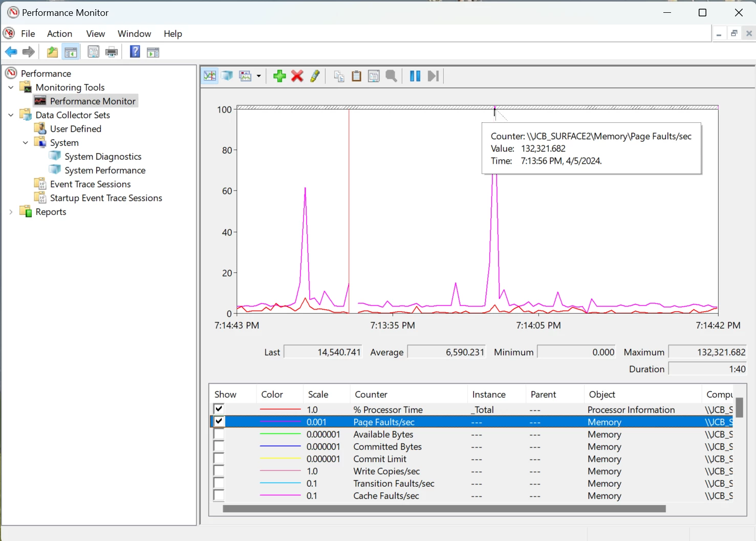Viewport: 756px width, 541px height.
Task: Open graph Properties icon
Action: 374,76
